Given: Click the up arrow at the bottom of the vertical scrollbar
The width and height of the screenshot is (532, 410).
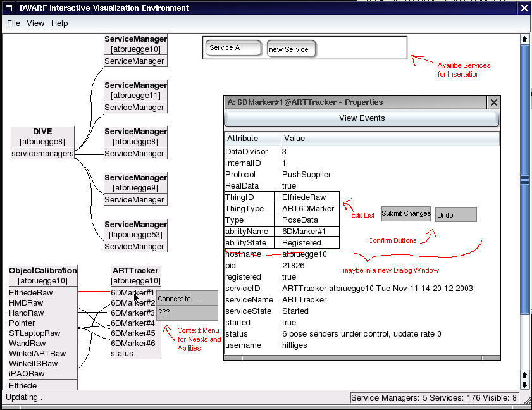Looking at the screenshot, I should coord(524,375).
